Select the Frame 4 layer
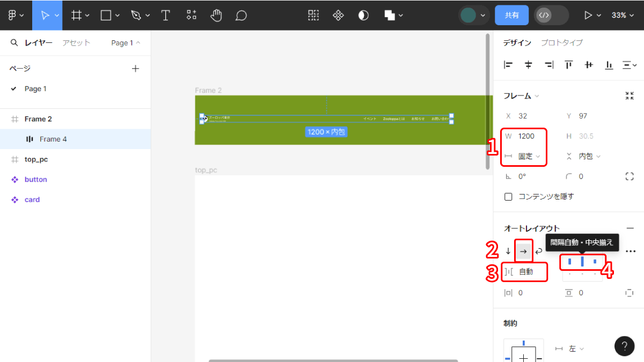The height and width of the screenshot is (362, 644). tap(75, 139)
